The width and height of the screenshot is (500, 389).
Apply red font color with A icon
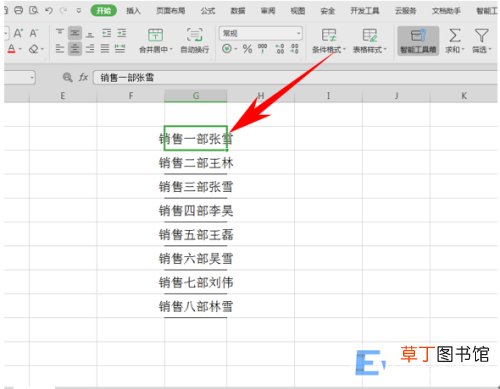[11, 49]
